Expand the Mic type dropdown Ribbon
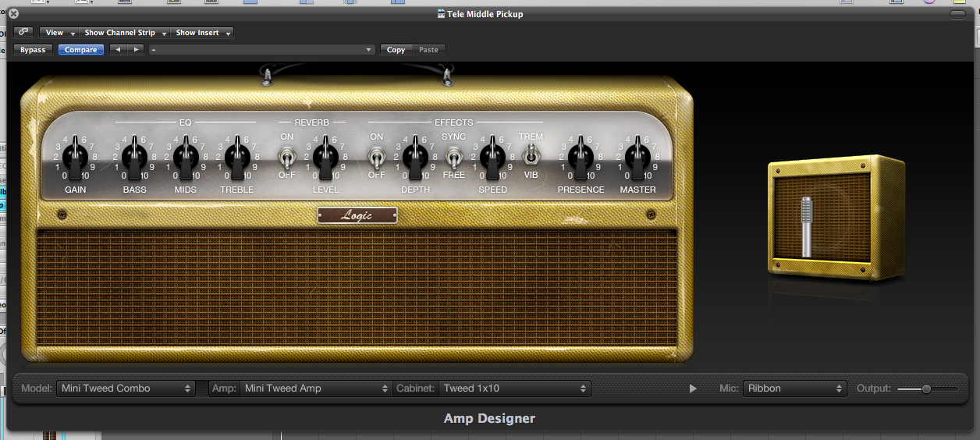 coord(794,388)
